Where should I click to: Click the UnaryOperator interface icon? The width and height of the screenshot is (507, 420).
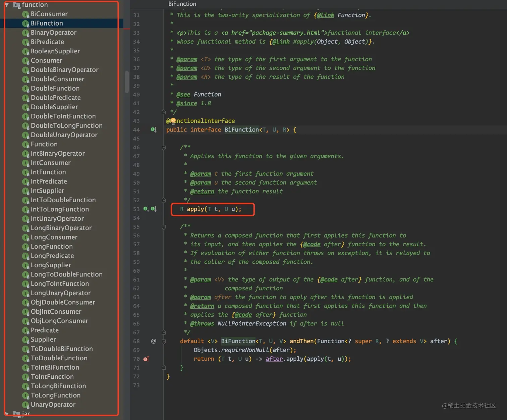click(25, 405)
